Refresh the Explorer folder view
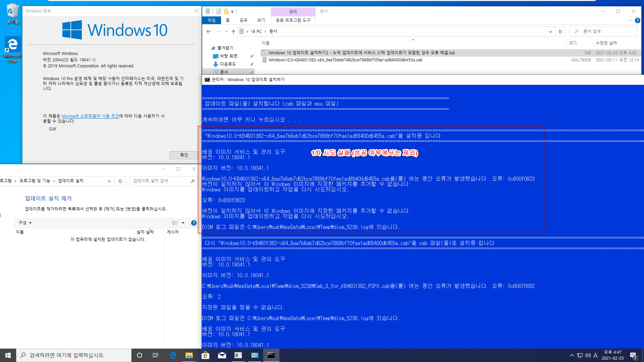The width and height of the screenshot is (644, 362). [560, 32]
